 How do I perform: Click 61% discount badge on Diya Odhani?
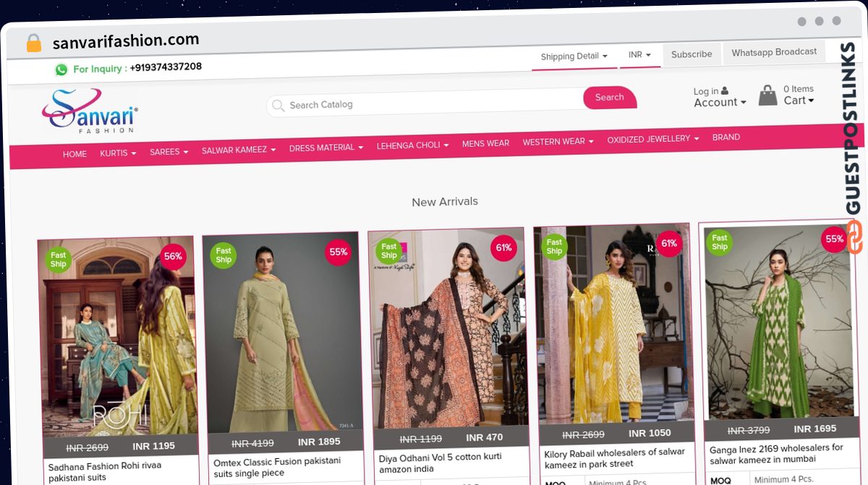[x=503, y=248]
